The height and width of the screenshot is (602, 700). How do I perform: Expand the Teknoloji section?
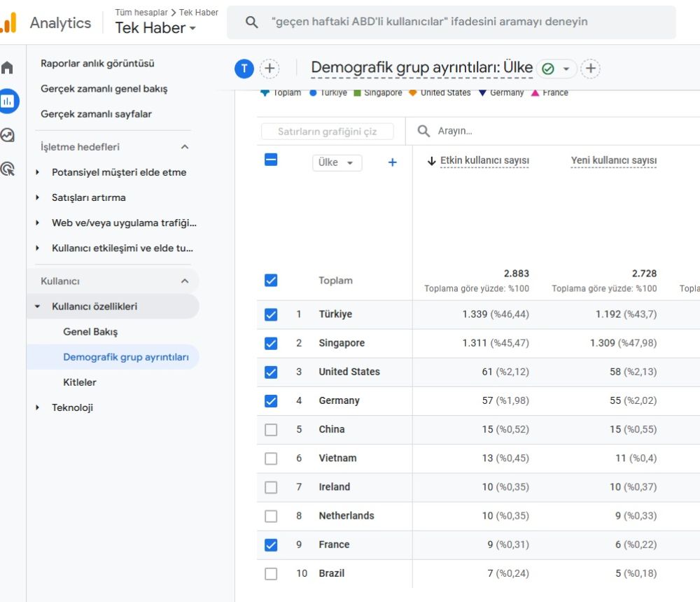pyautogui.click(x=72, y=407)
